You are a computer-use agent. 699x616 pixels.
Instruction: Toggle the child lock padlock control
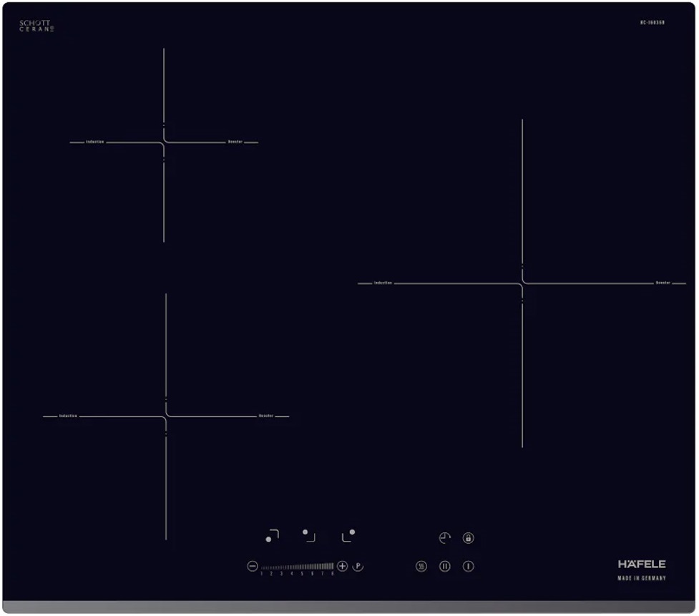click(x=469, y=537)
